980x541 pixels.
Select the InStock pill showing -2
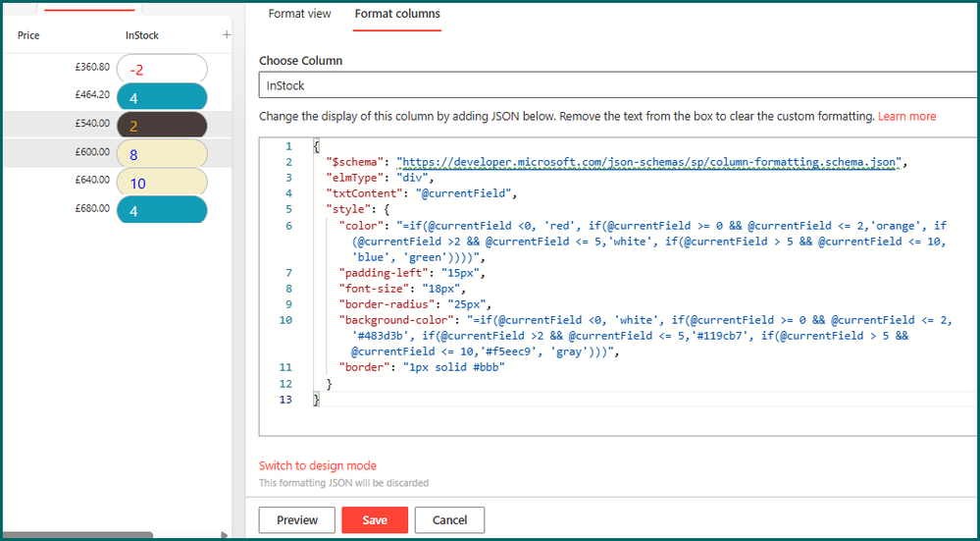pos(162,69)
